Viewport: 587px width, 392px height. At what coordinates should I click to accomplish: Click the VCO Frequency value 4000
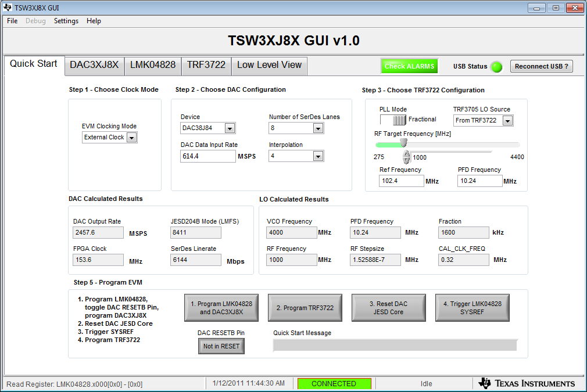click(x=292, y=233)
